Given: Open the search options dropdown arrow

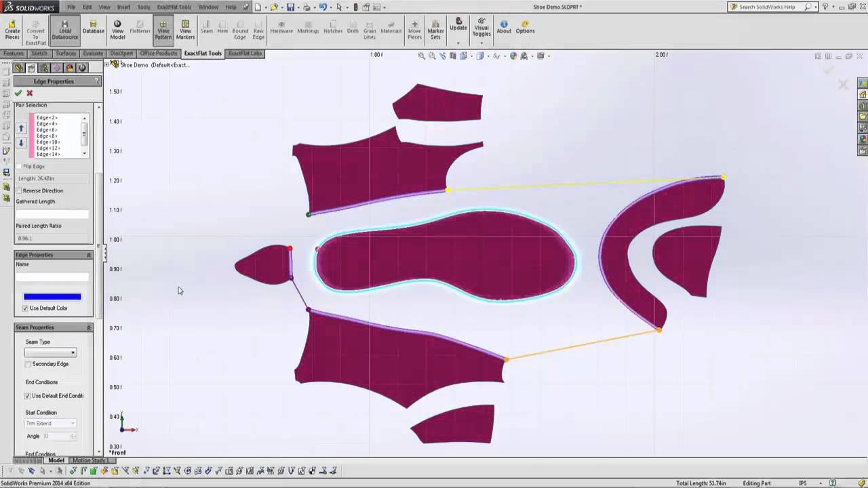Looking at the screenshot, I should (815, 7).
